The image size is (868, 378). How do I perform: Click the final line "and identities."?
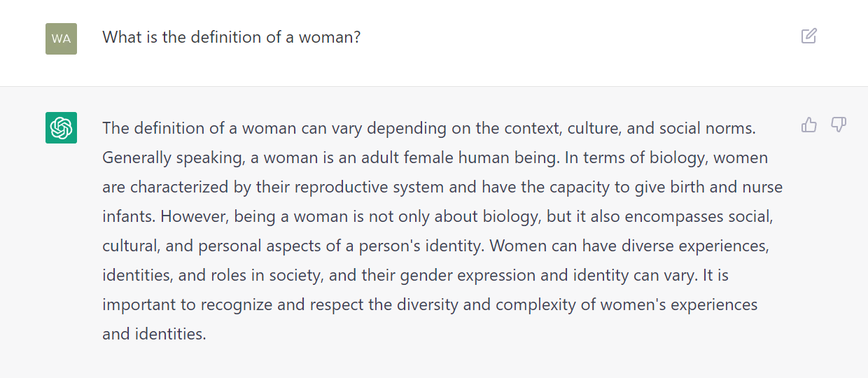154,335
